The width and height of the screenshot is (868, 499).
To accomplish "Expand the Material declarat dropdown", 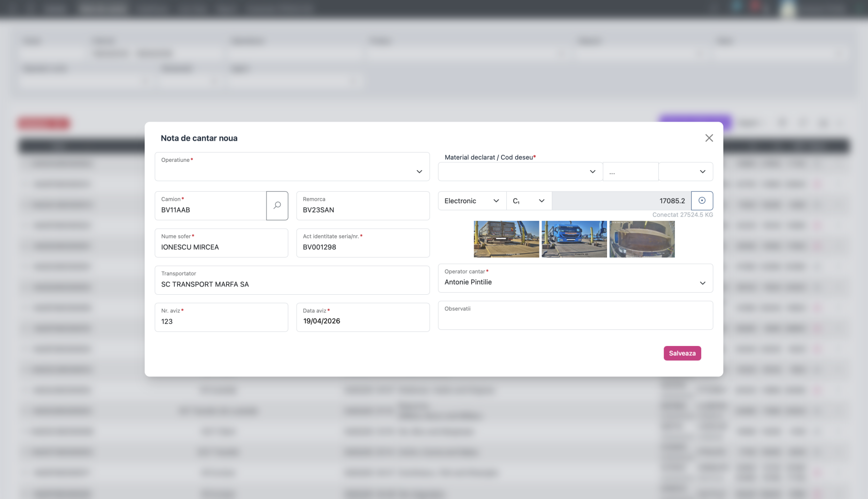I will (x=520, y=172).
